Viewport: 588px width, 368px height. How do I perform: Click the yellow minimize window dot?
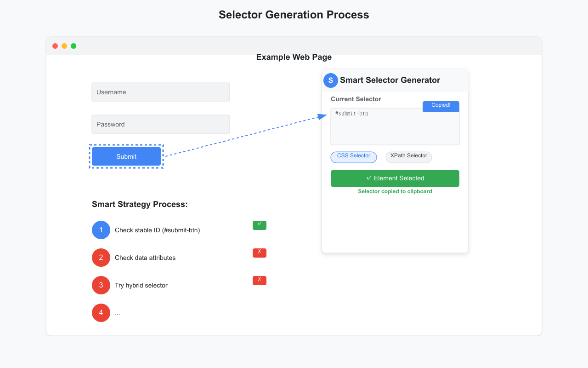pyautogui.click(x=64, y=46)
